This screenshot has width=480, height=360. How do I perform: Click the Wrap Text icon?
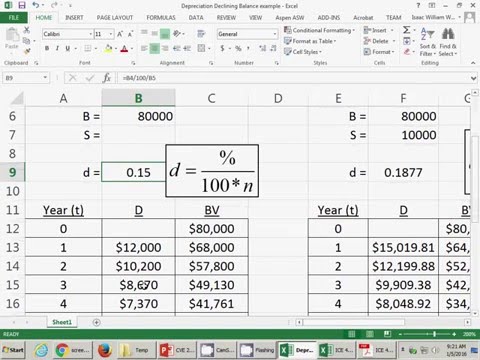click(x=201, y=34)
